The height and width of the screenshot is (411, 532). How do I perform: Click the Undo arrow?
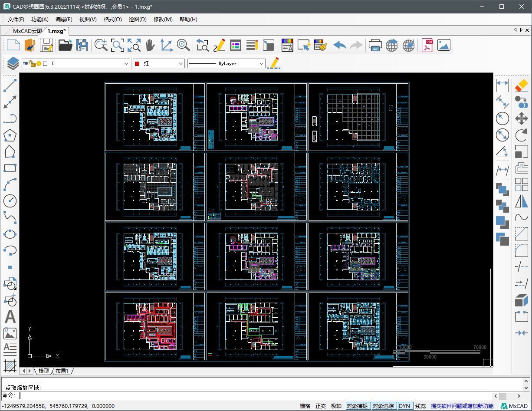(x=340, y=45)
